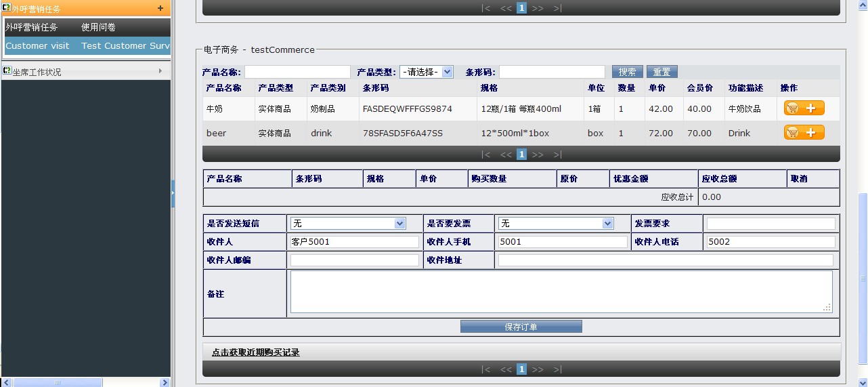Image resolution: width=868 pixels, height=387 pixels.
Task: Click the 搜索 search button
Action: [x=627, y=72]
